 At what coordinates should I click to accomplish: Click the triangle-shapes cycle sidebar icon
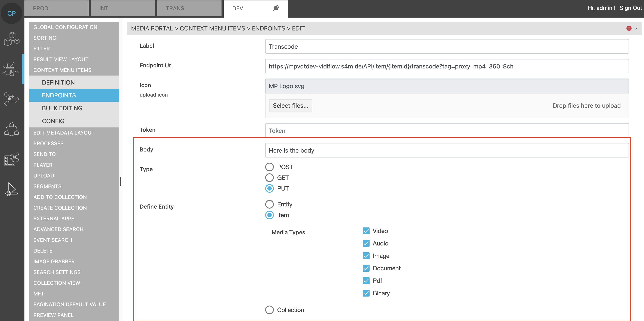(x=12, y=129)
